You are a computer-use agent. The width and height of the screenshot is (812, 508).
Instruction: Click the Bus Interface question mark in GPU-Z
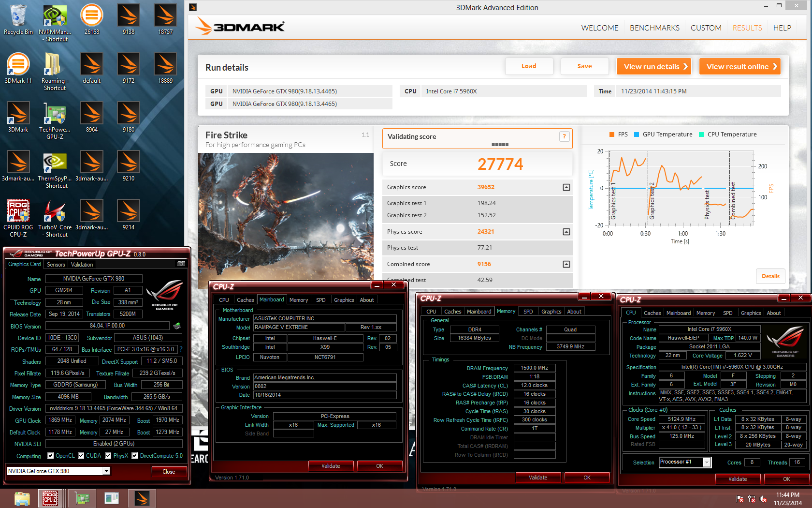click(181, 349)
